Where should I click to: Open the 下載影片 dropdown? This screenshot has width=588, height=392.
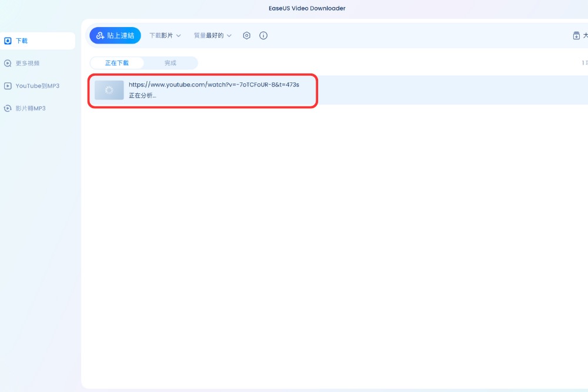tap(165, 36)
